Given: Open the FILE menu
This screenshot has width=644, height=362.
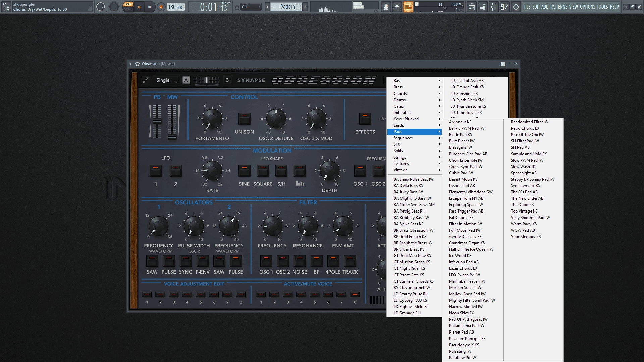Looking at the screenshot, I should tap(527, 7).
